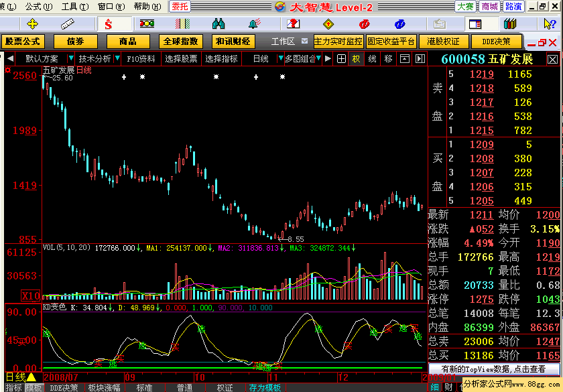Viewport: 563px width, 392px height.
Task: Open the 多图组合 dropdown arrow
Action: tap(318, 58)
